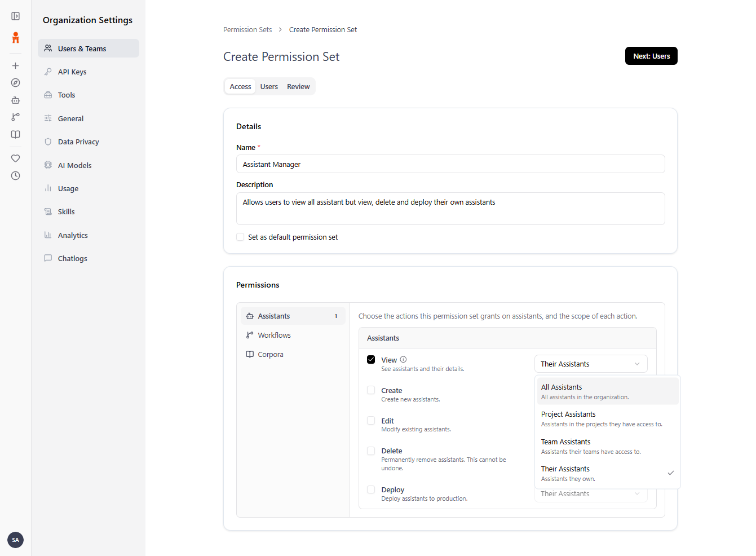The width and height of the screenshot is (756, 556).
Task: Check the Edit permission checkbox
Action: (x=371, y=421)
